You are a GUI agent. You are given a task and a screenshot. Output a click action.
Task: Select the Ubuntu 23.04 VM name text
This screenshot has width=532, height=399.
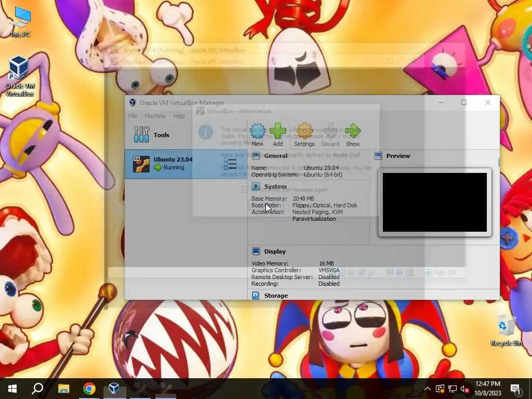click(173, 159)
